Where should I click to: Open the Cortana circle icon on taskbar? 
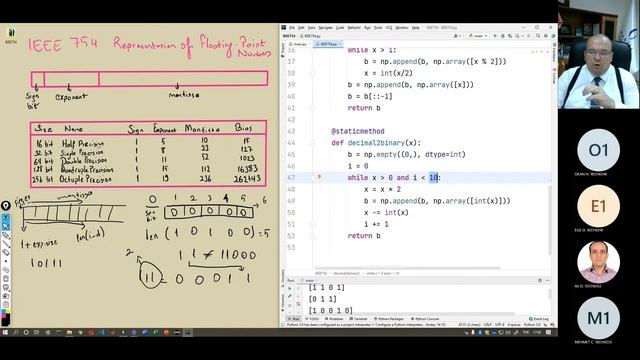coord(26,333)
